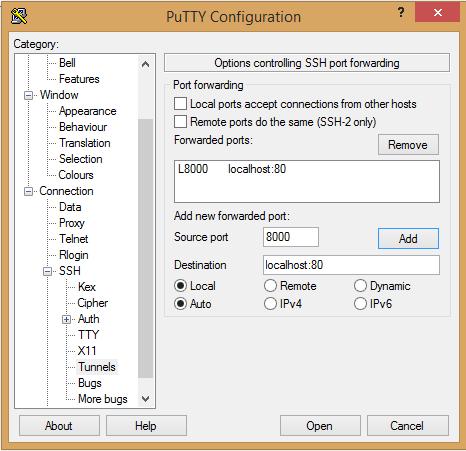Open the Selection category
Image resolution: width=466 pixels, height=451 pixels.
point(80,159)
